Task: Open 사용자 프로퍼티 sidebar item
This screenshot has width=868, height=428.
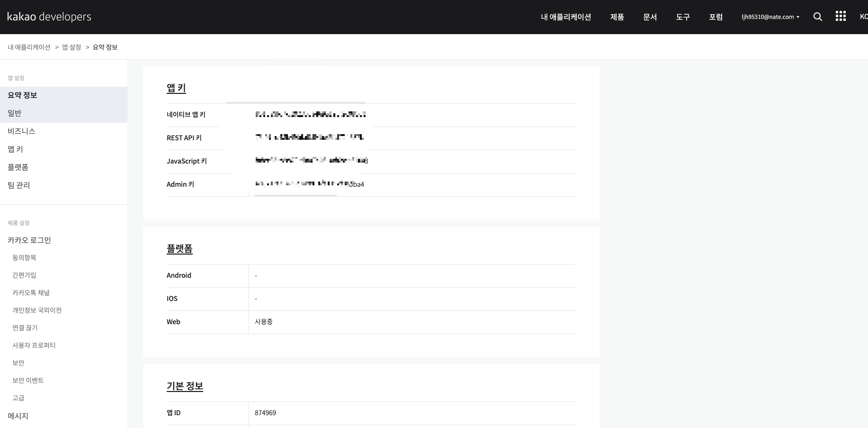Action: click(34, 345)
